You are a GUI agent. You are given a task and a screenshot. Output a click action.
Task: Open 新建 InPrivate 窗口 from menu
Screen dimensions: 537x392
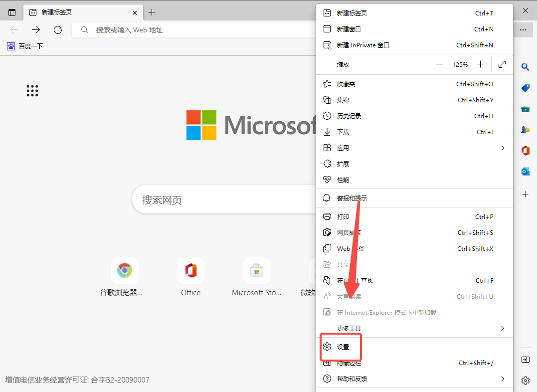point(414,45)
